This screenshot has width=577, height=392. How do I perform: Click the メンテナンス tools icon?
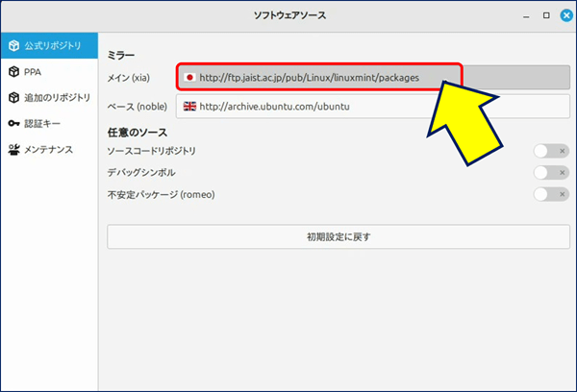point(14,150)
